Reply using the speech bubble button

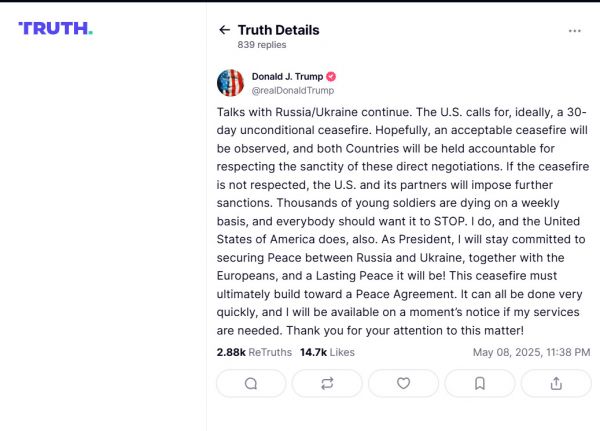tap(251, 383)
